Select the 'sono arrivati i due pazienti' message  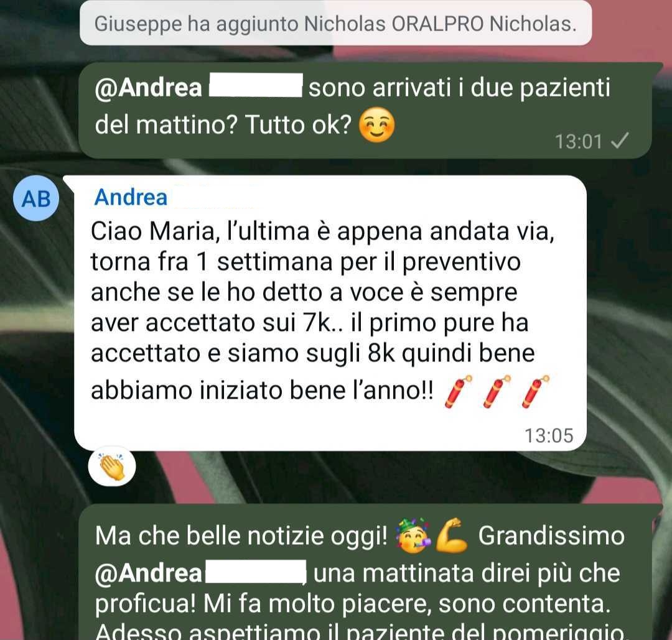click(x=365, y=111)
